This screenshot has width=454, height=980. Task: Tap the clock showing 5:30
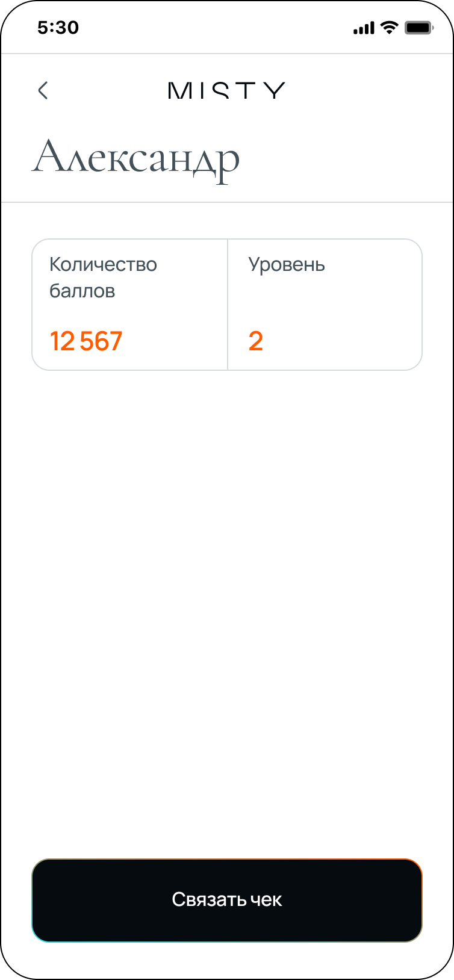click(x=58, y=27)
